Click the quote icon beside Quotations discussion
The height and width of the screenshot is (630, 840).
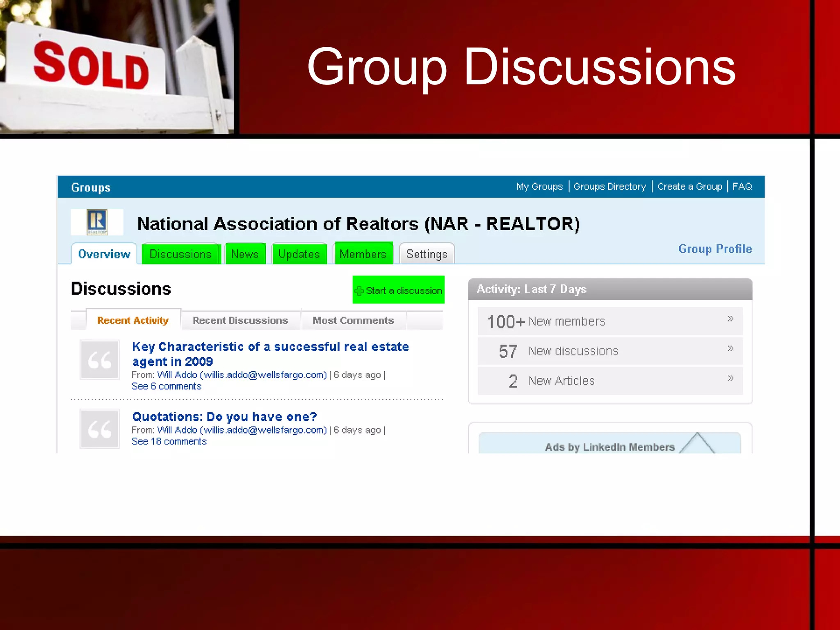coord(100,429)
